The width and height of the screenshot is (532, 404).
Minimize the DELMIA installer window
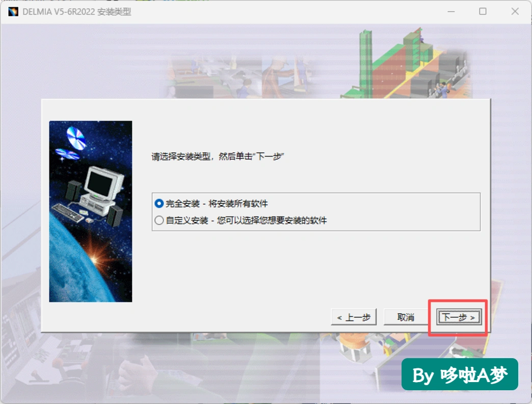451,12
